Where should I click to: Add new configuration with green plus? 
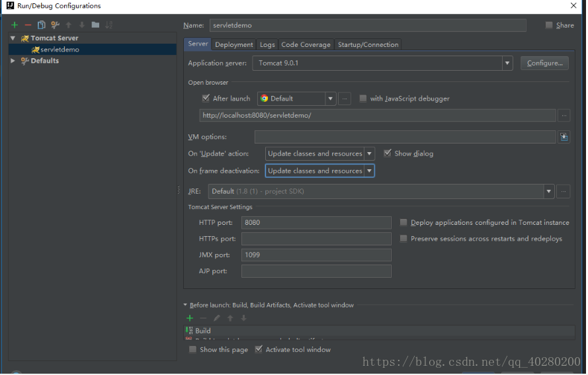[x=15, y=25]
